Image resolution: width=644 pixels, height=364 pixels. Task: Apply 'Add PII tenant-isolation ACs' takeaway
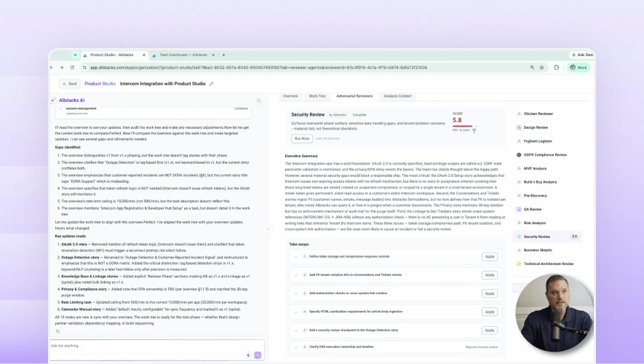[490, 275]
